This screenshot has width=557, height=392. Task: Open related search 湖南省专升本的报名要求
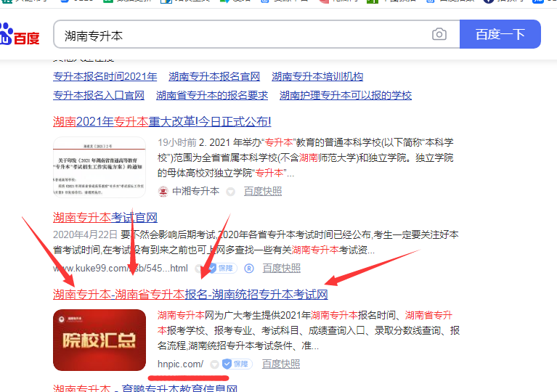pos(212,95)
